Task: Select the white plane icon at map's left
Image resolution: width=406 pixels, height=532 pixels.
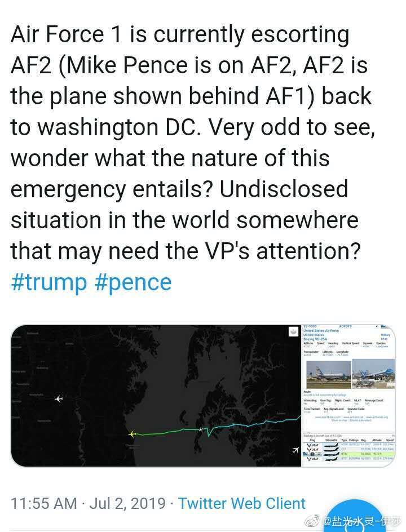Action: (x=59, y=398)
